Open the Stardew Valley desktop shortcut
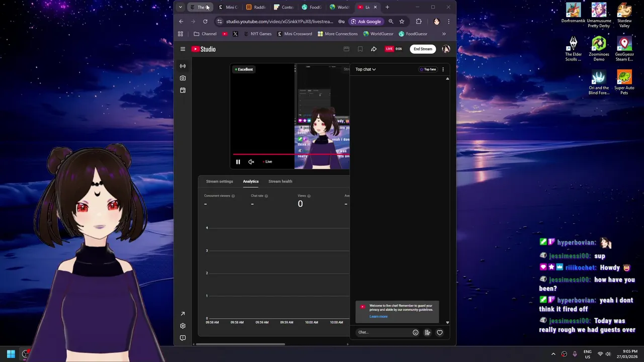The width and height of the screenshot is (644, 362). coord(624,16)
